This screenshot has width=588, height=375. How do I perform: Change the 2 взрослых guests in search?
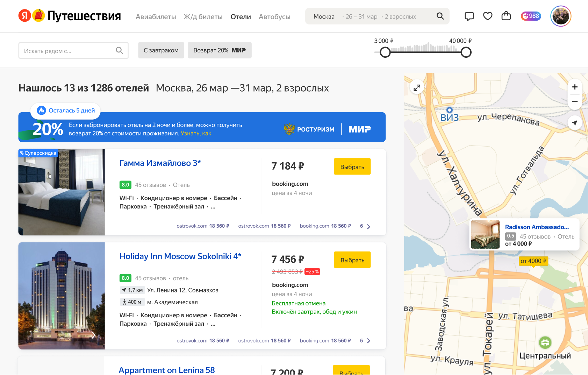pos(400,16)
